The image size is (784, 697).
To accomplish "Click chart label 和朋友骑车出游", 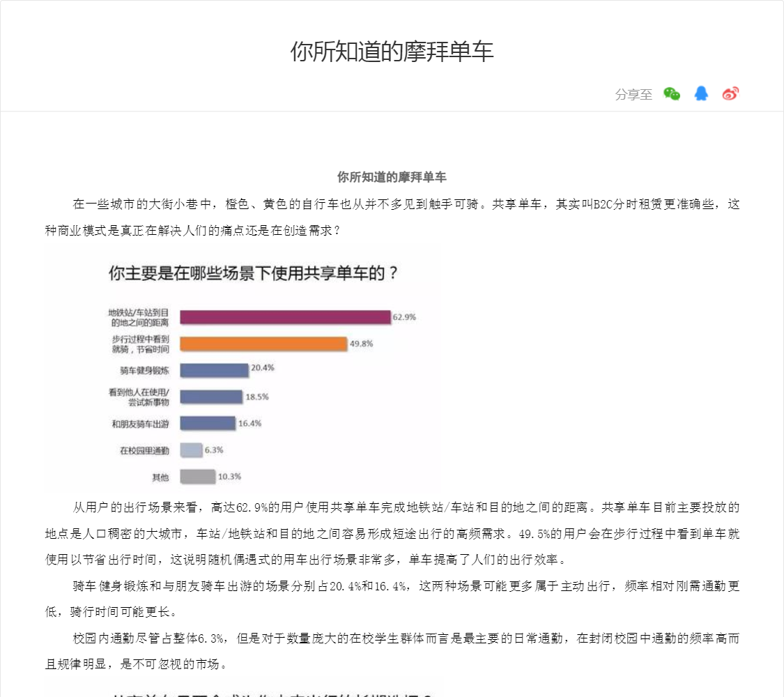I will click(141, 424).
